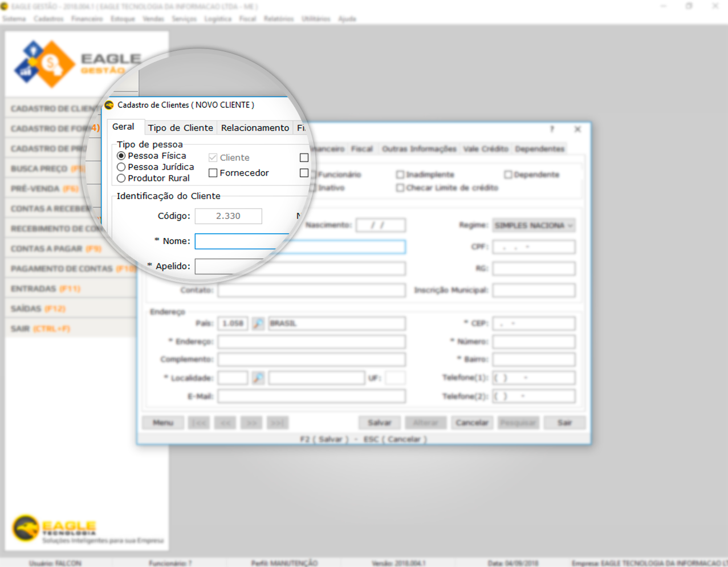728x567 pixels.
Task: Click the Cancelar button
Action: coord(472,423)
